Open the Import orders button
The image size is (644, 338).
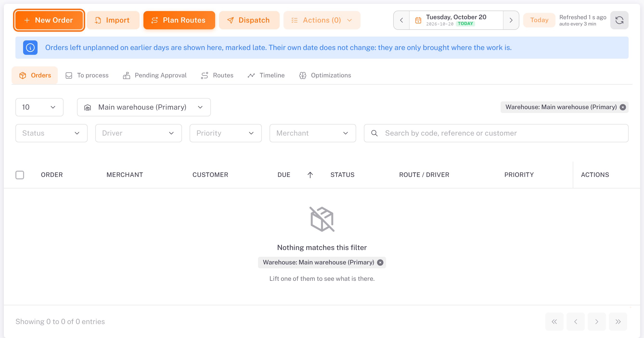click(x=113, y=20)
